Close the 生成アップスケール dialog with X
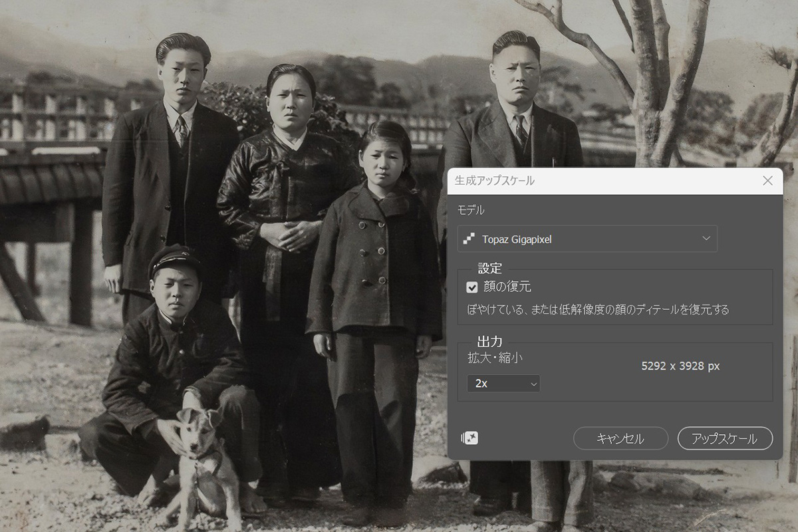This screenshot has width=798, height=532. click(x=767, y=181)
